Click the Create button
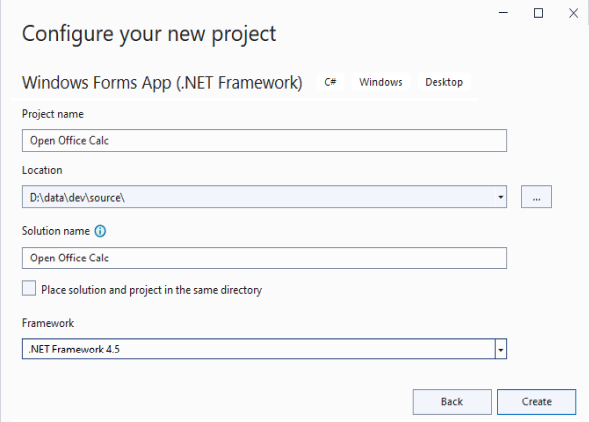The height and width of the screenshot is (422, 589). (536, 402)
